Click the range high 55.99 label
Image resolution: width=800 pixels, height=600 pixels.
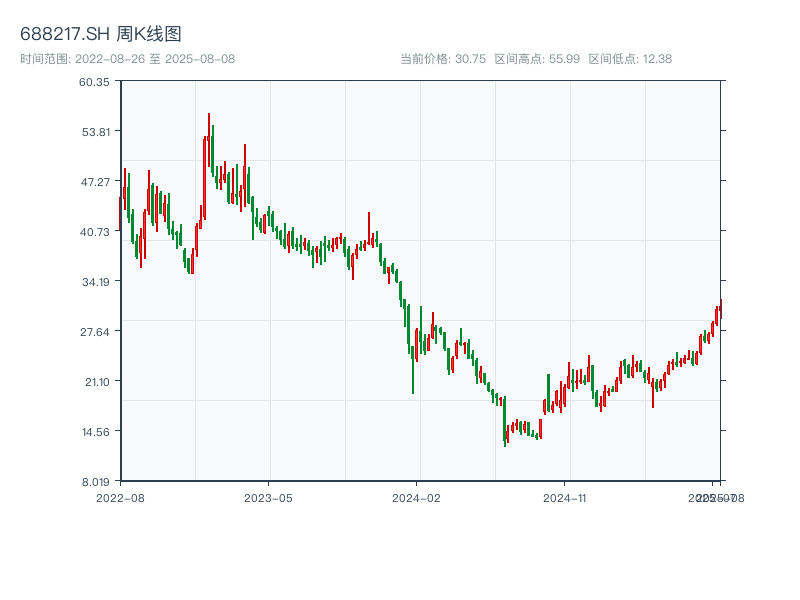coord(537,59)
